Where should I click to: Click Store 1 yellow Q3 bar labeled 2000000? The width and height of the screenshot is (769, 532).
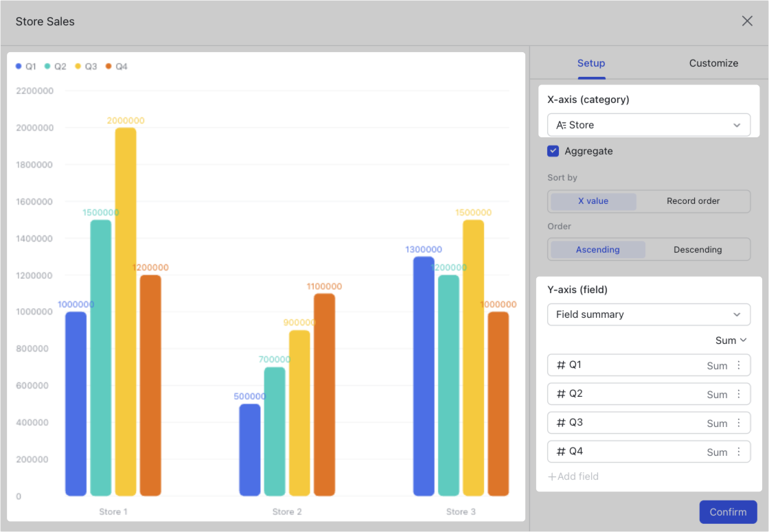pos(126,312)
